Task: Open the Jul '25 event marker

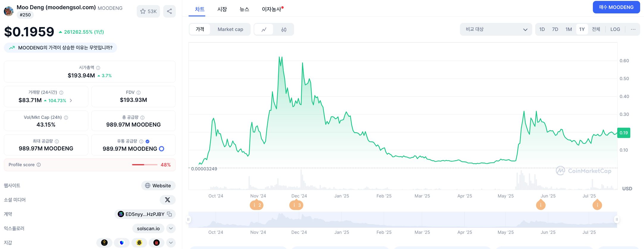Action: pyautogui.click(x=597, y=205)
